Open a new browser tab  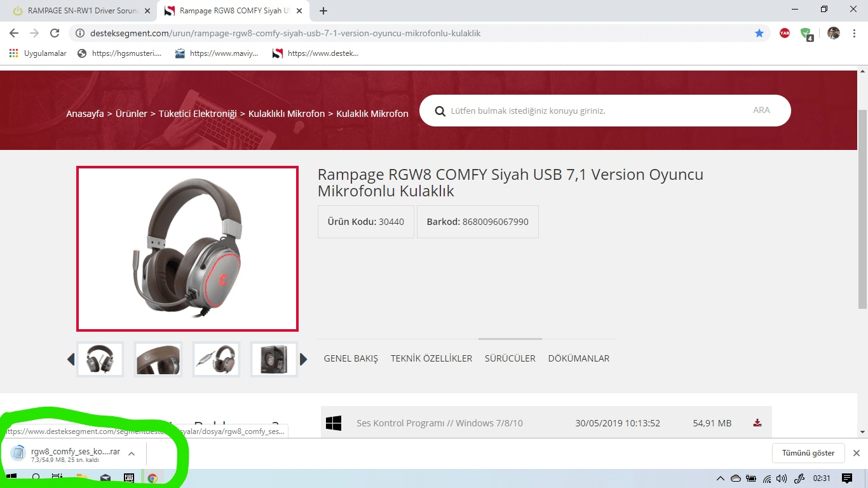coord(323,11)
